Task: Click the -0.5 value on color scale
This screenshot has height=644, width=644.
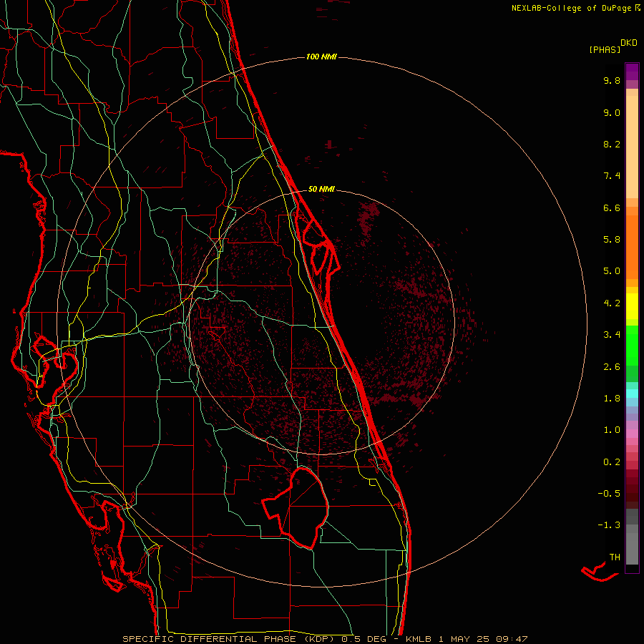Action: click(x=609, y=494)
